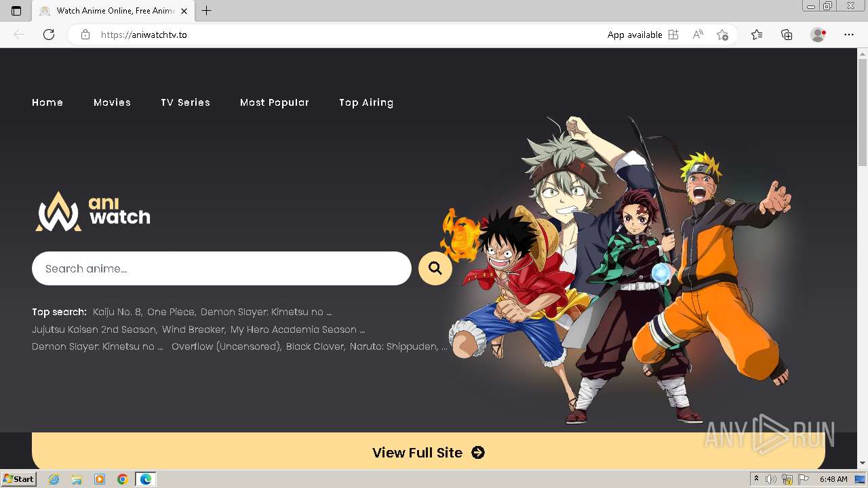Select the Microsoft Edge taskbar icon
868x488 pixels.
tap(146, 479)
